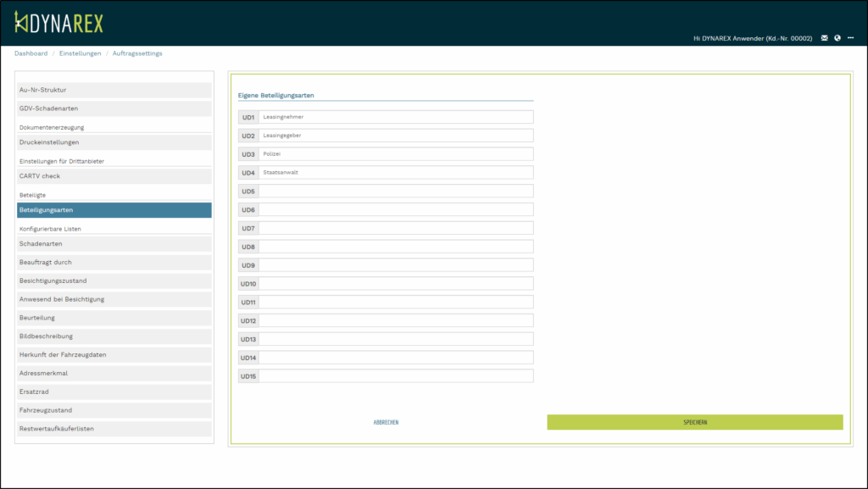Select CARTV check menu item
This screenshot has height=489, width=868.
(x=114, y=176)
